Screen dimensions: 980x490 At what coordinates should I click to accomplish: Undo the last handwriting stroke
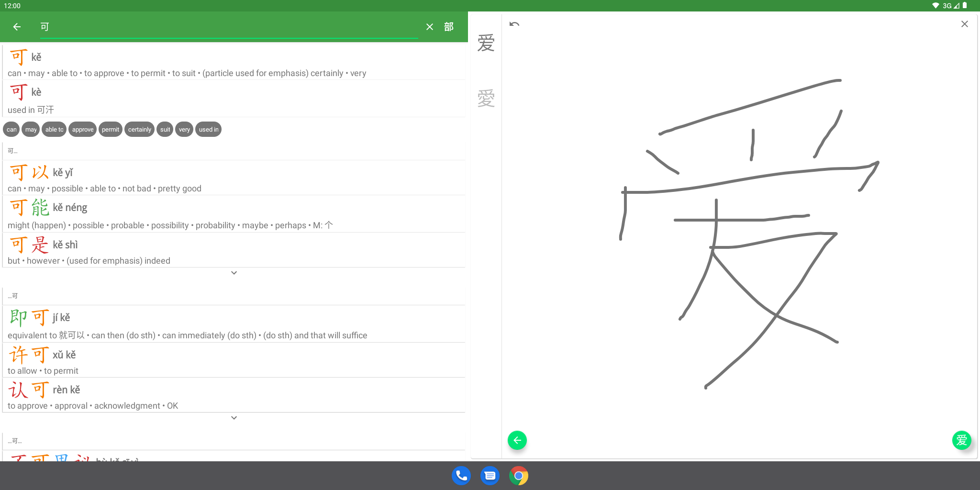[x=514, y=24]
